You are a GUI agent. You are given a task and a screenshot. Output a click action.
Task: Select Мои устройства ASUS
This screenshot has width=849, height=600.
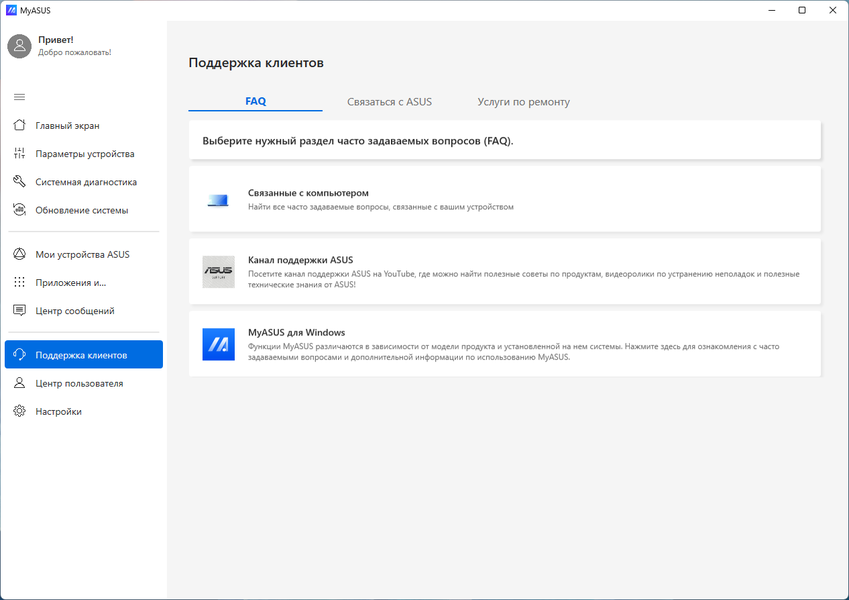[84, 255]
